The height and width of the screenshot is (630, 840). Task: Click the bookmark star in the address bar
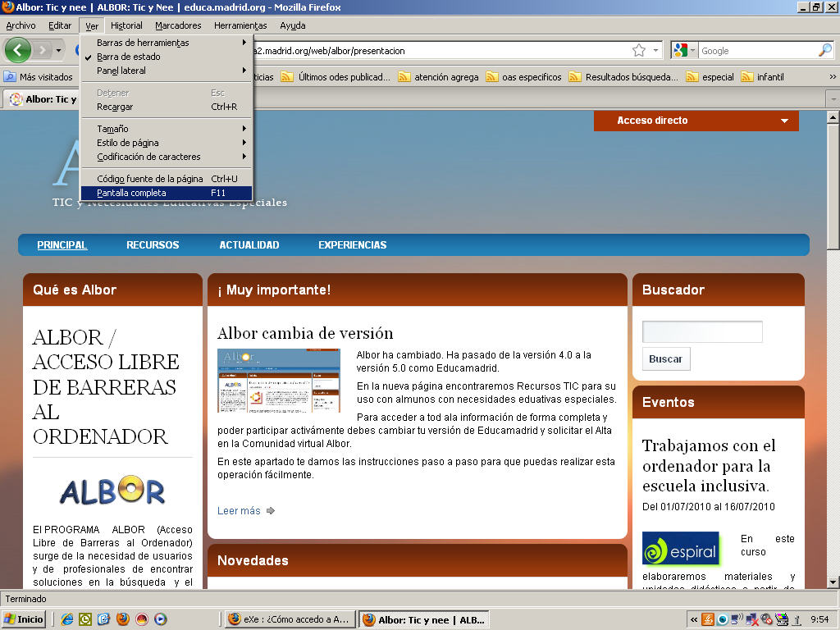[638, 50]
